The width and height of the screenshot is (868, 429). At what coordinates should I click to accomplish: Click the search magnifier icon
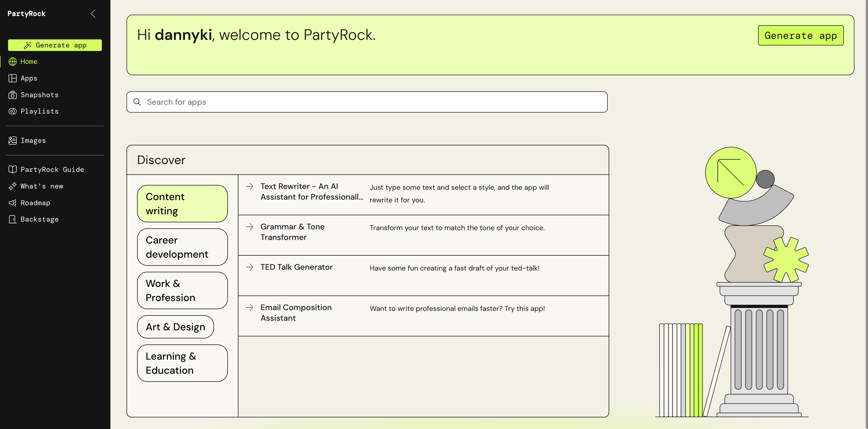[137, 102]
